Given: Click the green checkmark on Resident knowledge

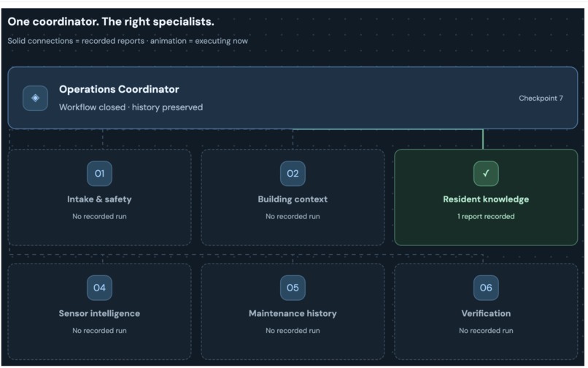Looking at the screenshot, I should click(x=486, y=174).
